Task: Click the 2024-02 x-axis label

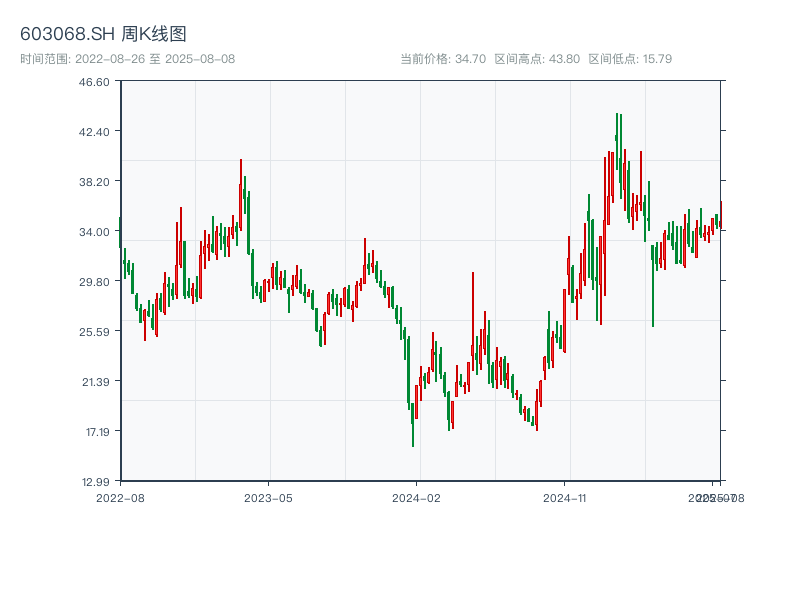Action: (416, 498)
